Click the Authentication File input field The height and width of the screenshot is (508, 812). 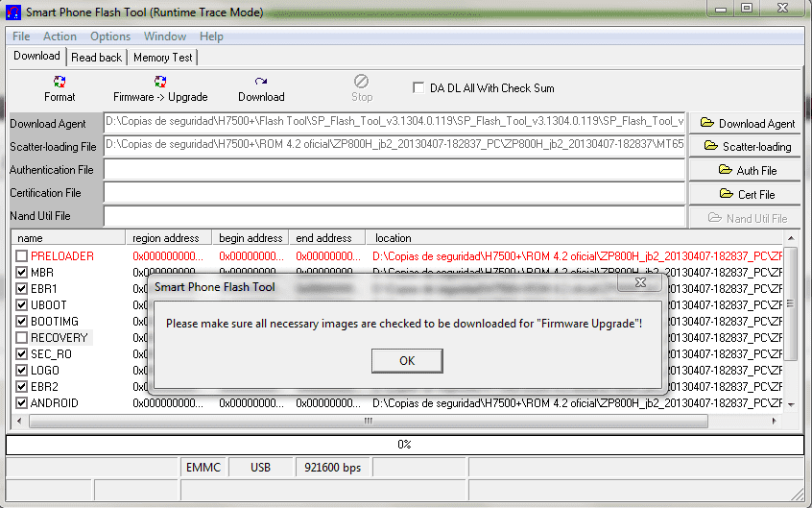[x=394, y=170]
